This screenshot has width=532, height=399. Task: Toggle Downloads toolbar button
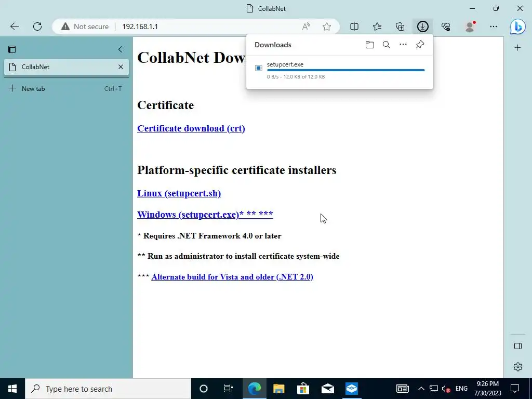tap(423, 26)
